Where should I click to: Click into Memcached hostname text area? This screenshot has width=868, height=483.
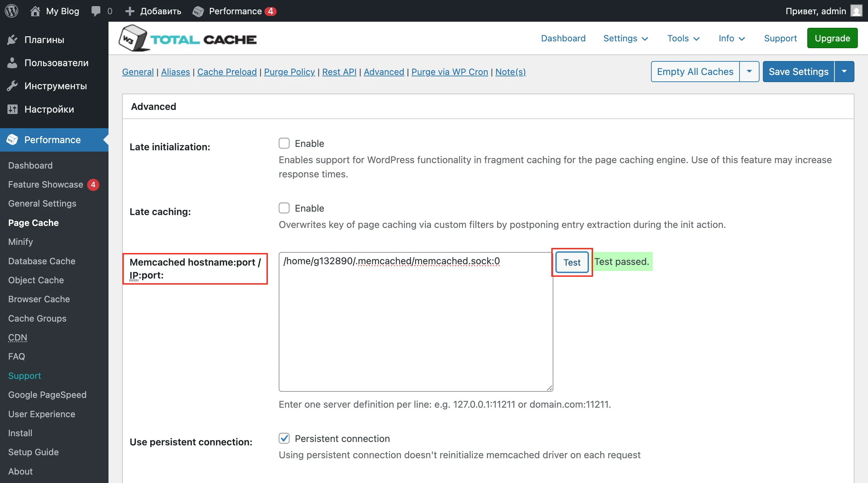(416, 322)
